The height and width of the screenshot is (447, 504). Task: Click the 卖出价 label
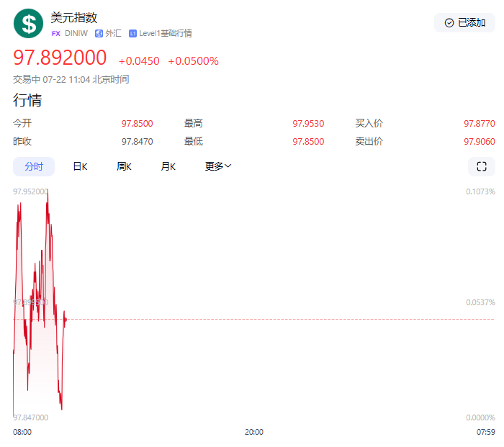[369, 141]
